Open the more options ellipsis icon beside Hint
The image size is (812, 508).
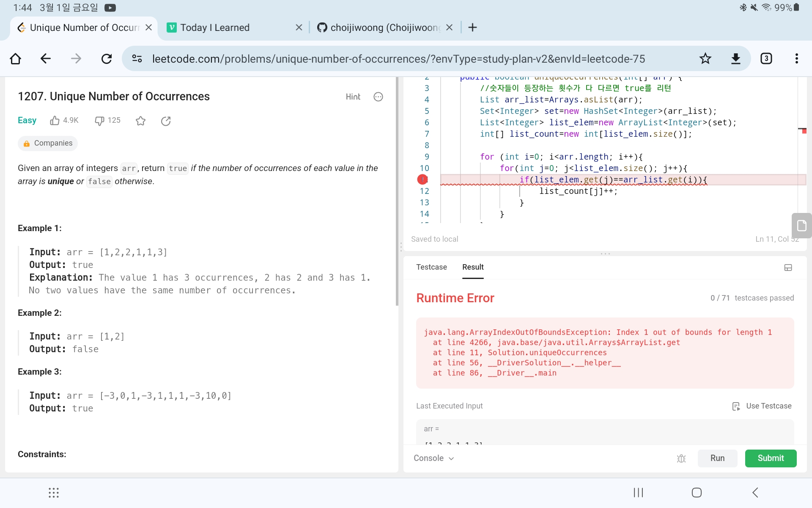(x=378, y=97)
